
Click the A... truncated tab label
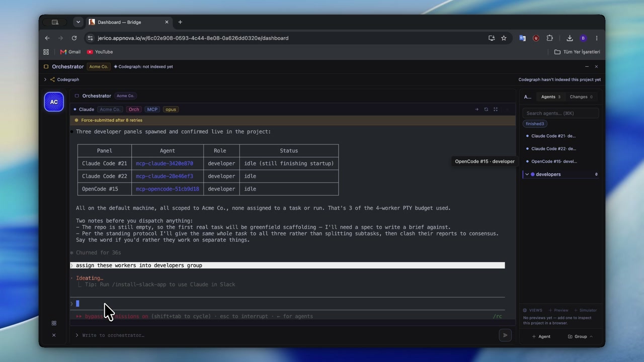tap(527, 97)
